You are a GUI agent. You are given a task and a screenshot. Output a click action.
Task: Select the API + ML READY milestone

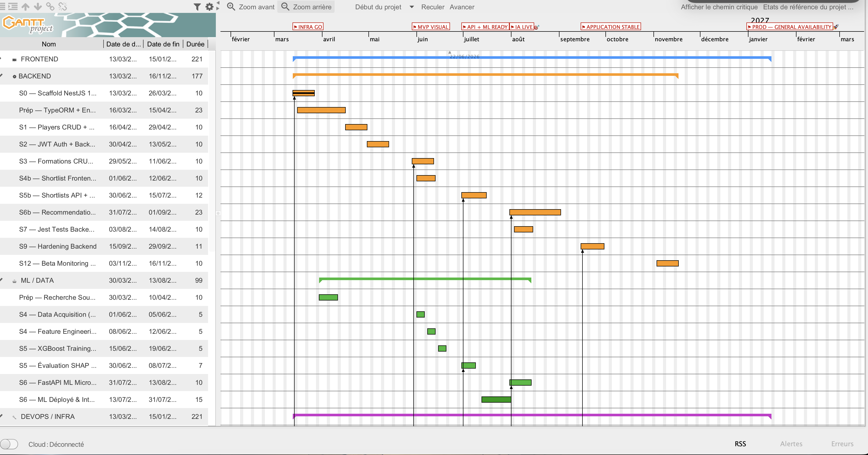[485, 27]
